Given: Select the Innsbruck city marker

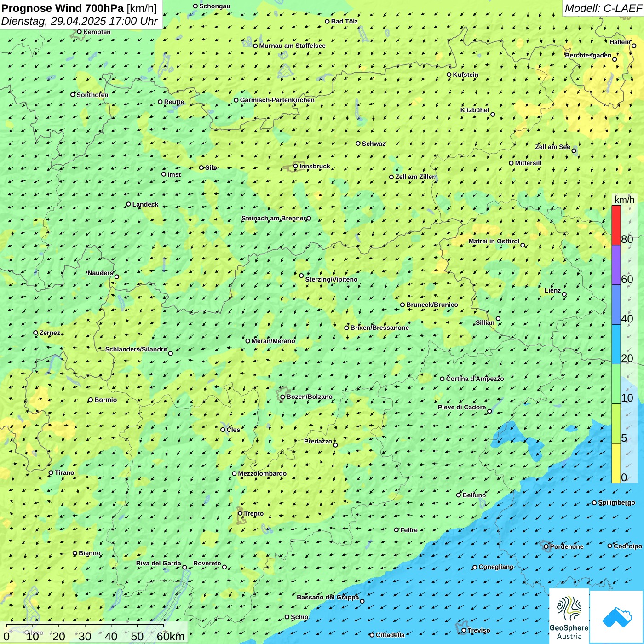Looking at the screenshot, I should (x=296, y=167).
